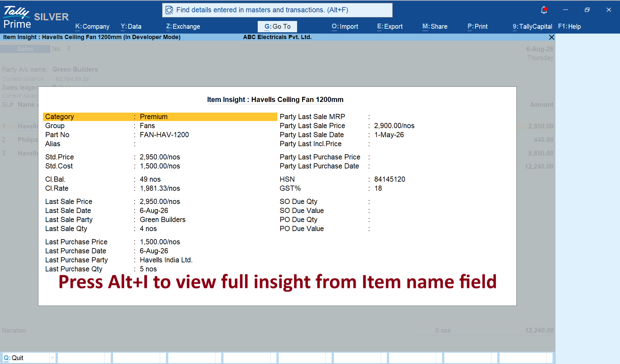Click the voucher date 6-Aug-26
The width and height of the screenshot is (620, 364).
(x=540, y=49)
